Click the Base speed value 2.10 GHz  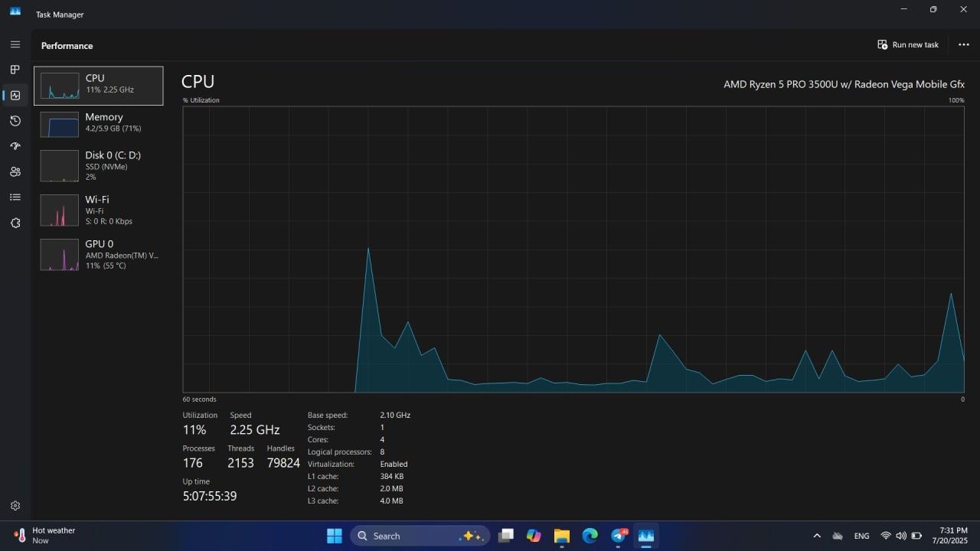[395, 415]
